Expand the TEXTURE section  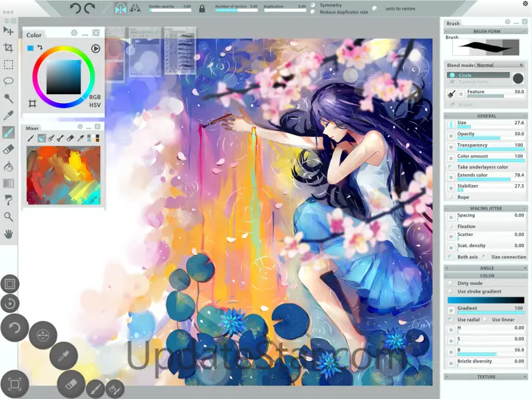(486, 376)
